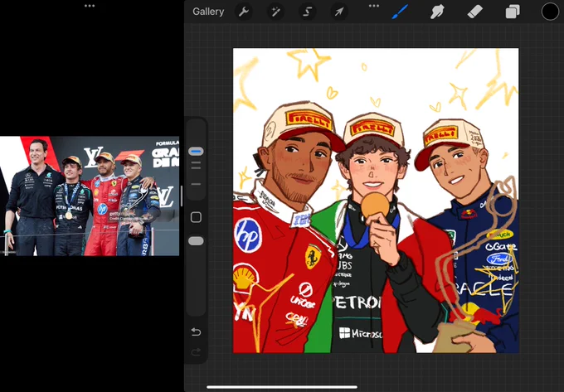
Task: Tap the brush opacity slider handle
Action: coord(196,241)
